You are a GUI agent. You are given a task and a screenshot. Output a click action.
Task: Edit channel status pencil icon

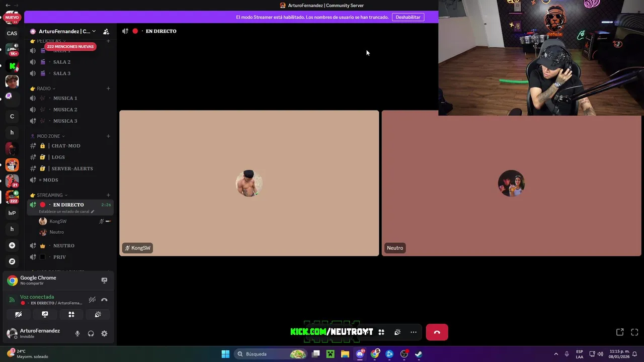92,212
